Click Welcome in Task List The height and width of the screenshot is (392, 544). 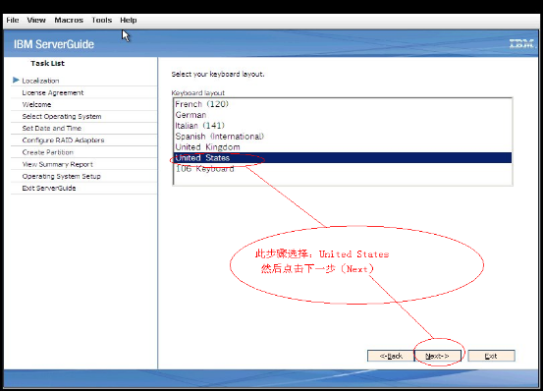pos(36,104)
